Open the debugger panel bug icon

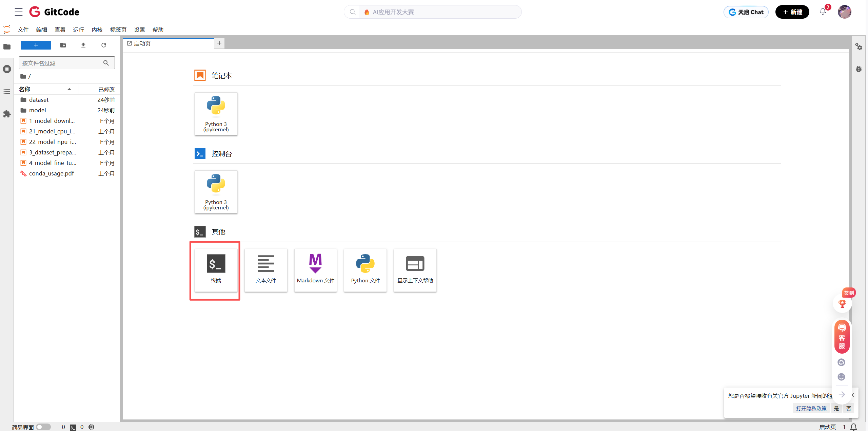859,69
